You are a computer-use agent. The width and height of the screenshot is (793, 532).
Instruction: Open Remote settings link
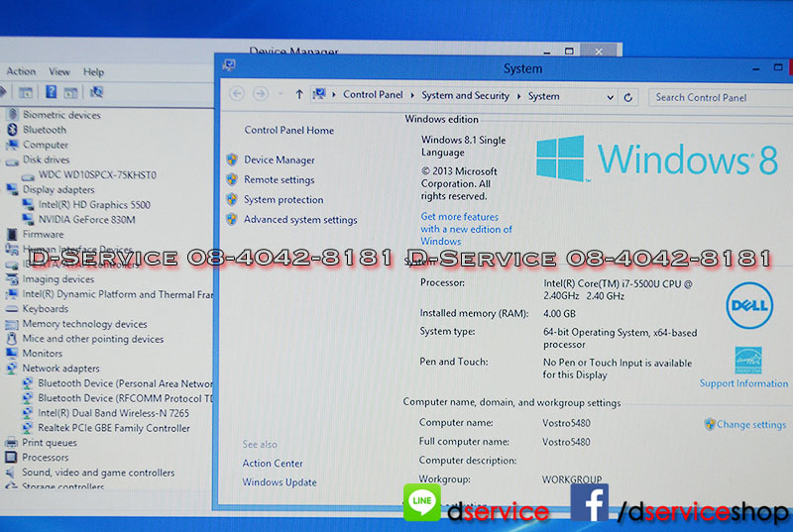[x=280, y=180]
